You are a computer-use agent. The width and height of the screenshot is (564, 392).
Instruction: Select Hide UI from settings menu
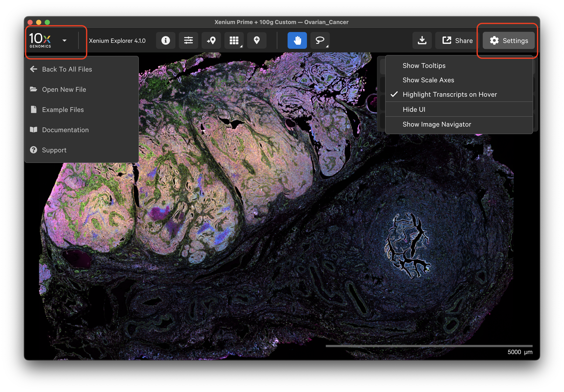414,110
